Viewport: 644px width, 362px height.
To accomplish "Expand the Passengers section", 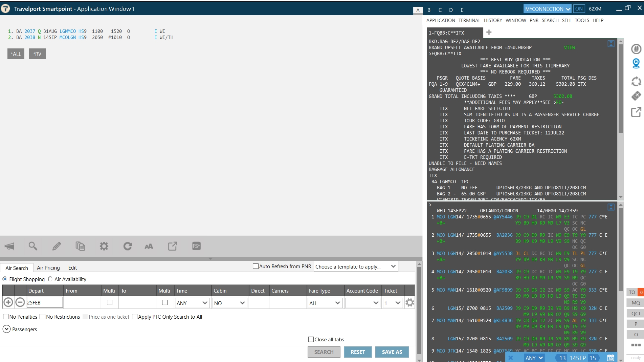I will point(6,329).
